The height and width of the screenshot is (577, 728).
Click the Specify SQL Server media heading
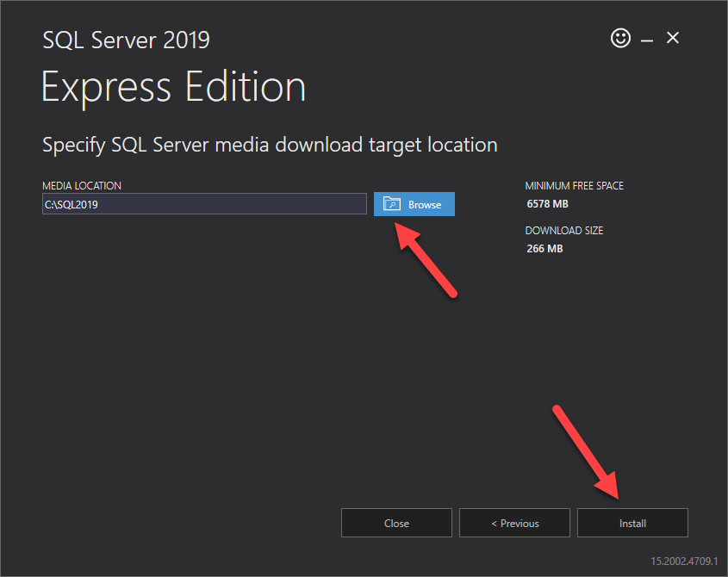click(x=270, y=145)
